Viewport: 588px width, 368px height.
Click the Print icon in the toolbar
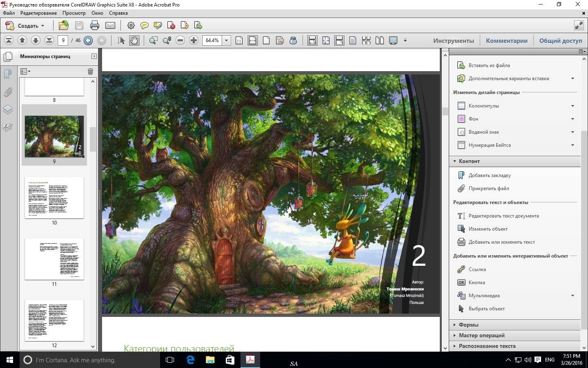95,26
